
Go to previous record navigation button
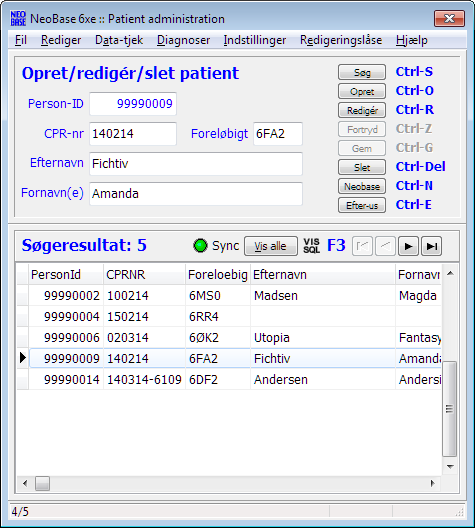(x=385, y=246)
